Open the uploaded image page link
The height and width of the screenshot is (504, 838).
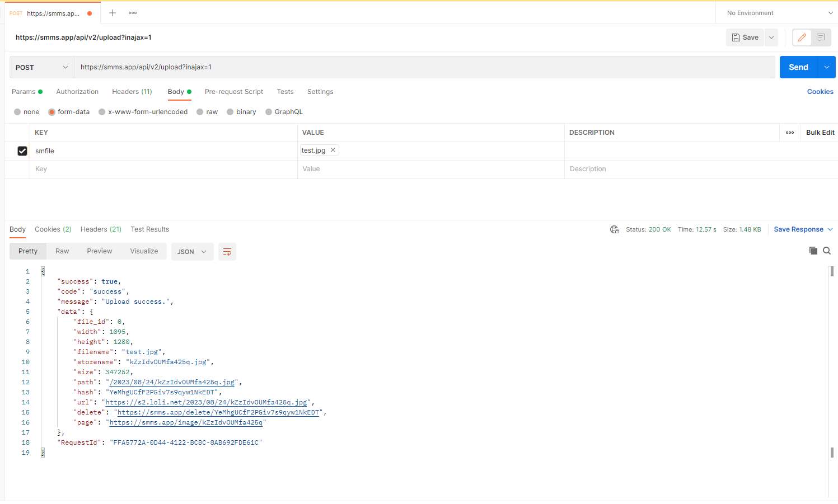click(187, 422)
